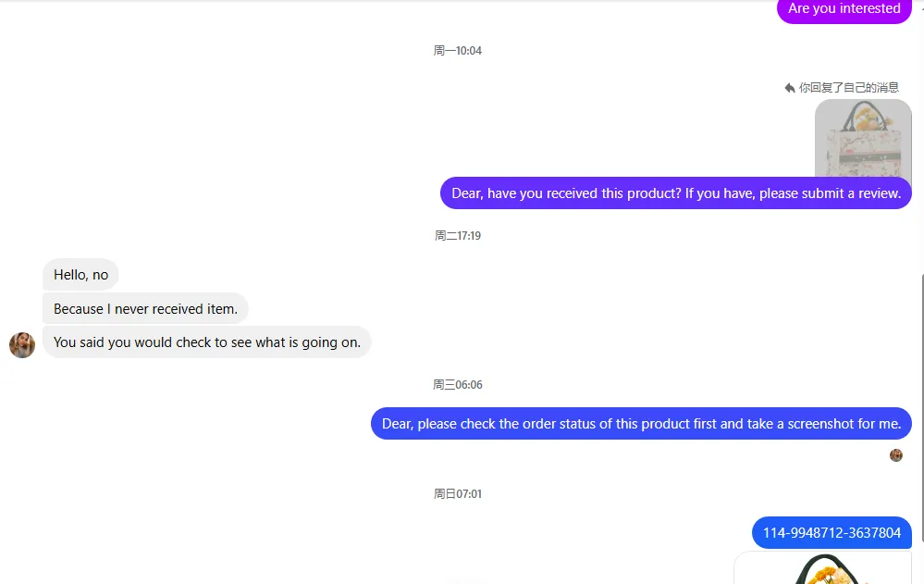Click the reply arrow icon above the bag thumbnail

pos(790,88)
